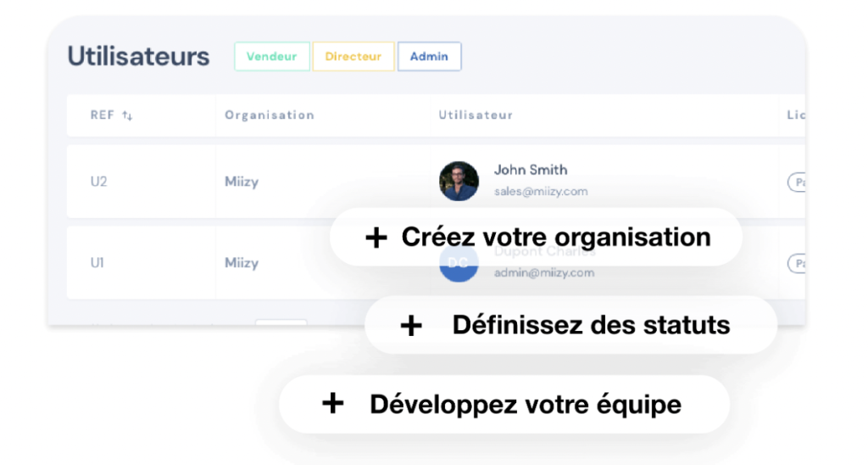Toggle the Directeur role filter
Viewport: 868px width, 465px height.
click(353, 57)
